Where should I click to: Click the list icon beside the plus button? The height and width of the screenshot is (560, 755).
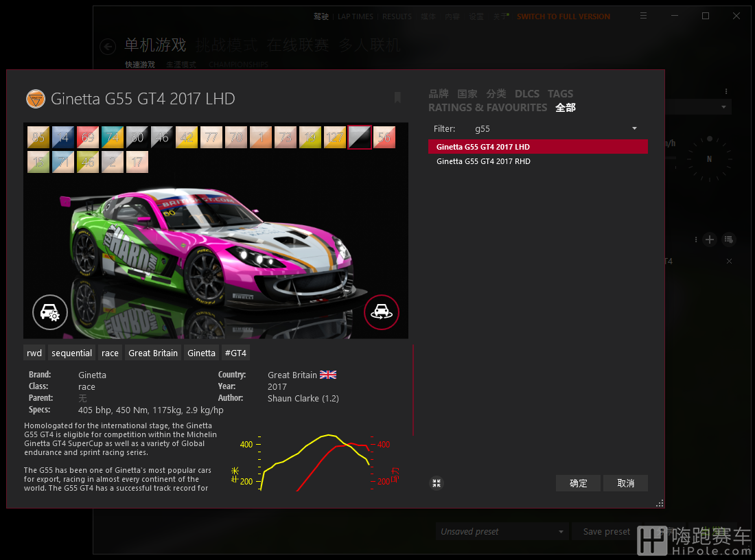(x=728, y=240)
